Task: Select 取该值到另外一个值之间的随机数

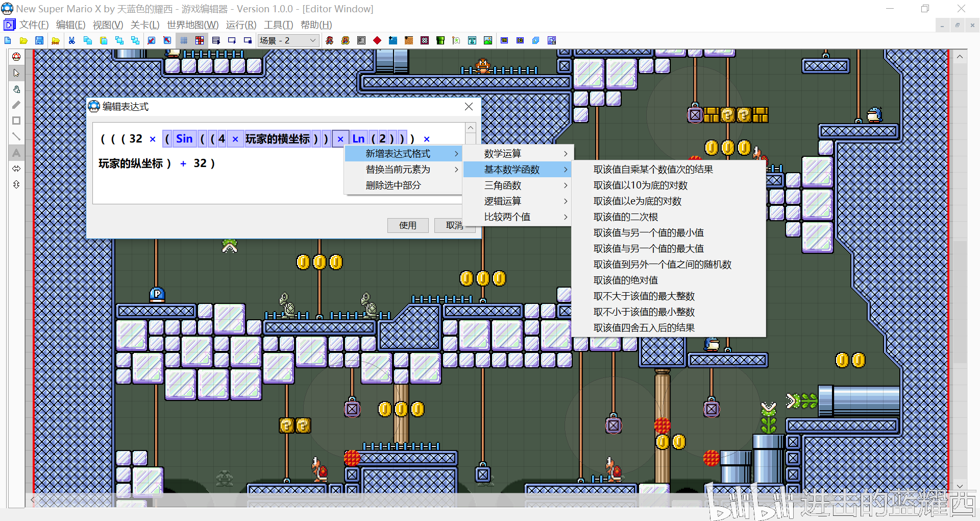Action: (x=669, y=265)
